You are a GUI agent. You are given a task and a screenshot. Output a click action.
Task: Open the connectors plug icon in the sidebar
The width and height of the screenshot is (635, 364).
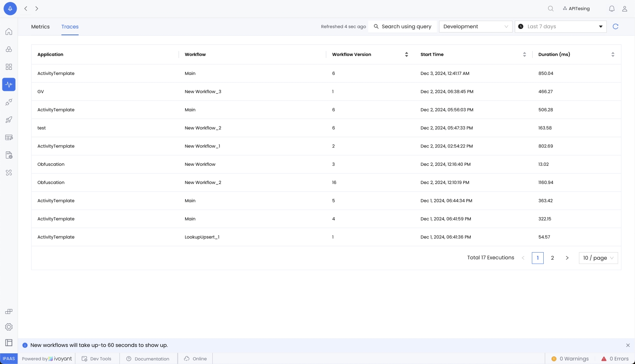pyautogui.click(x=9, y=102)
